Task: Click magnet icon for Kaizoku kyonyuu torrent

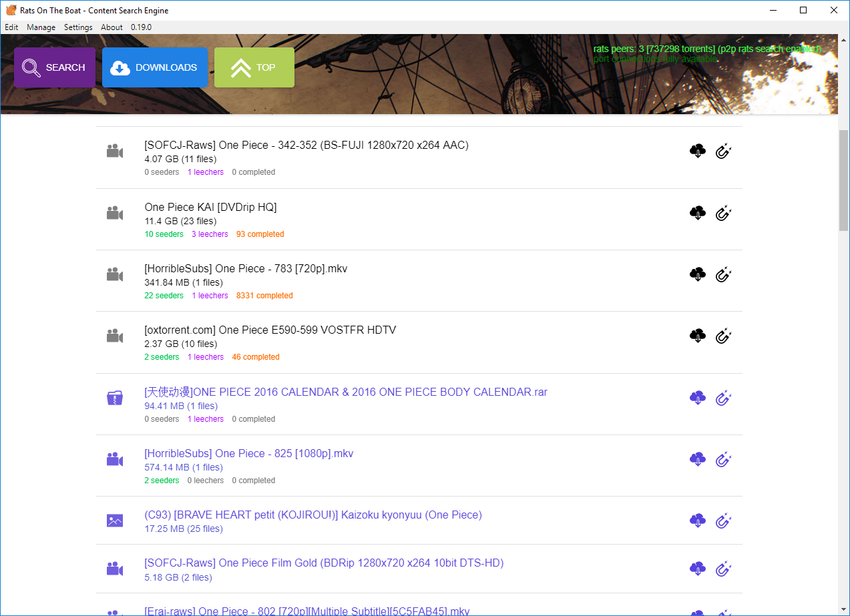Action: pos(723,521)
